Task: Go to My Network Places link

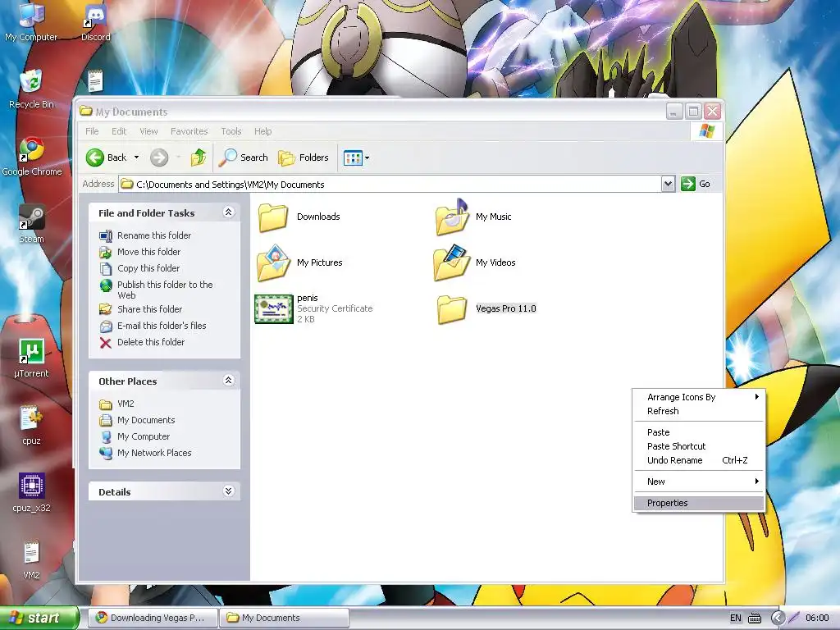Action: (154, 453)
